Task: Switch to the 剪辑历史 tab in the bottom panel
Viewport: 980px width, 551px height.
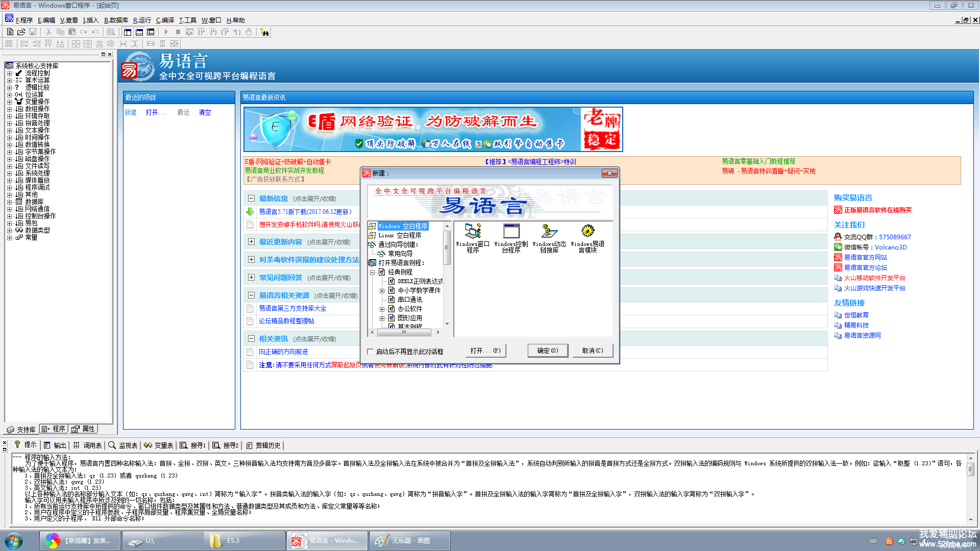Action: click(x=263, y=445)
